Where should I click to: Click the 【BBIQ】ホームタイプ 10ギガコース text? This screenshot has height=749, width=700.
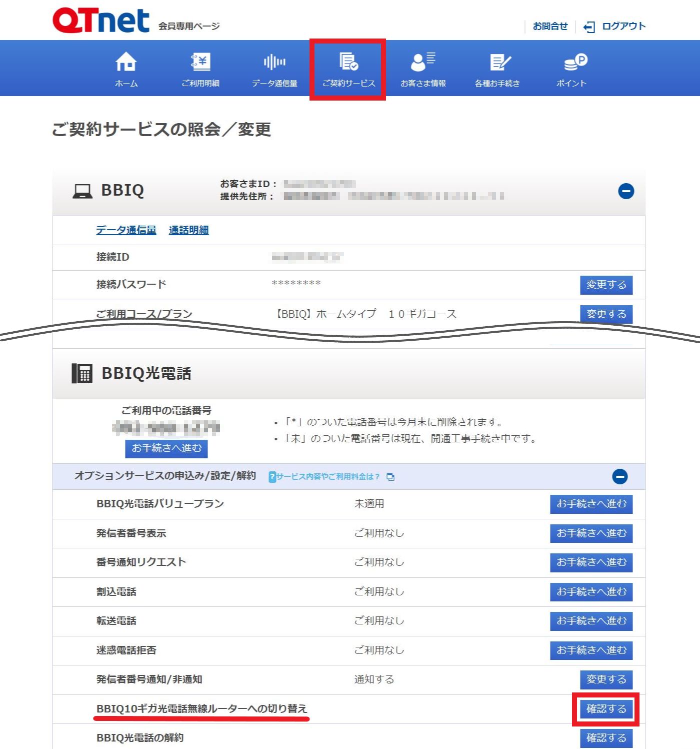pyautogui.click(x=364, y=314)
